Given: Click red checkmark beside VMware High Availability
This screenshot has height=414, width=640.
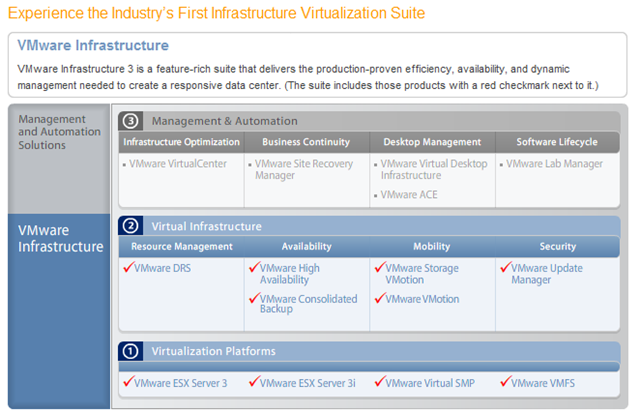Looking at the screenshot, I should [x=253, y=267].
